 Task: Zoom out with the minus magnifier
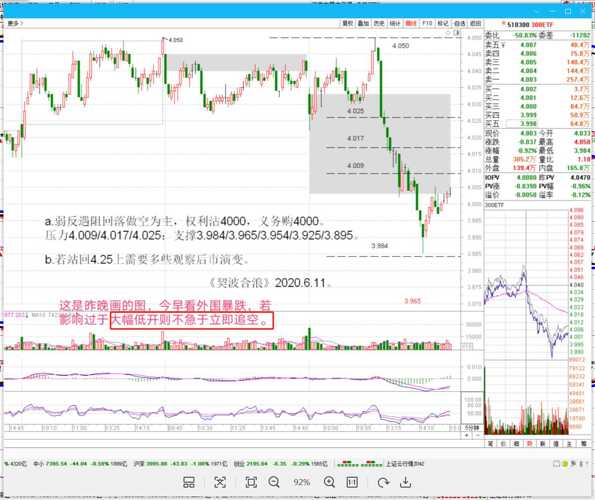coord(274,482)
